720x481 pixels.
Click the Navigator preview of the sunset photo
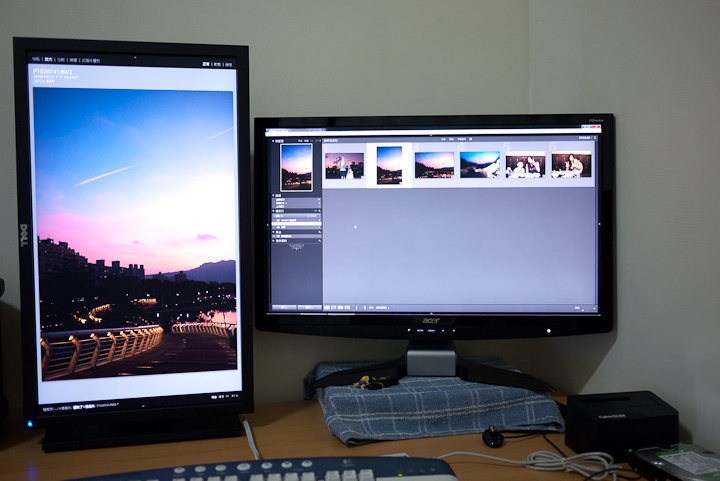tap(296, 167)
